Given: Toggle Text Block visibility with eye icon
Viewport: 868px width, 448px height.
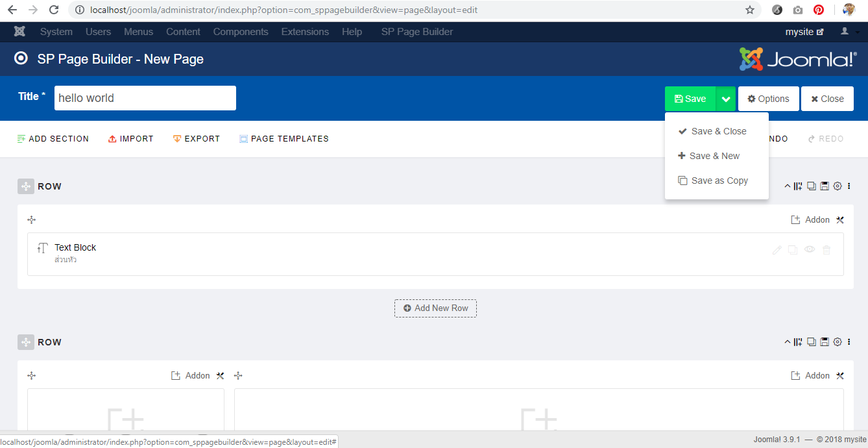Looking at the screenshot, I should [x=810, y=249].
